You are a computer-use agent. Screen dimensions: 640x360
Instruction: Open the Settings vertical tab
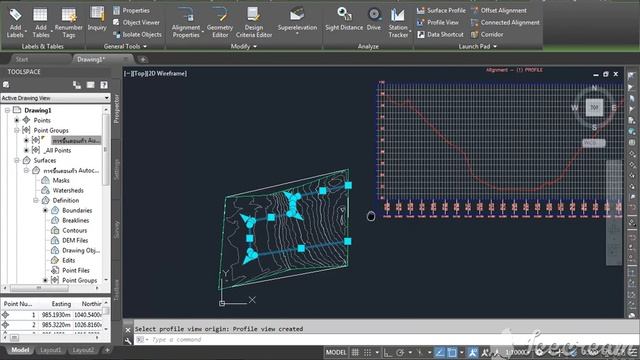click(x=116, y=170)
